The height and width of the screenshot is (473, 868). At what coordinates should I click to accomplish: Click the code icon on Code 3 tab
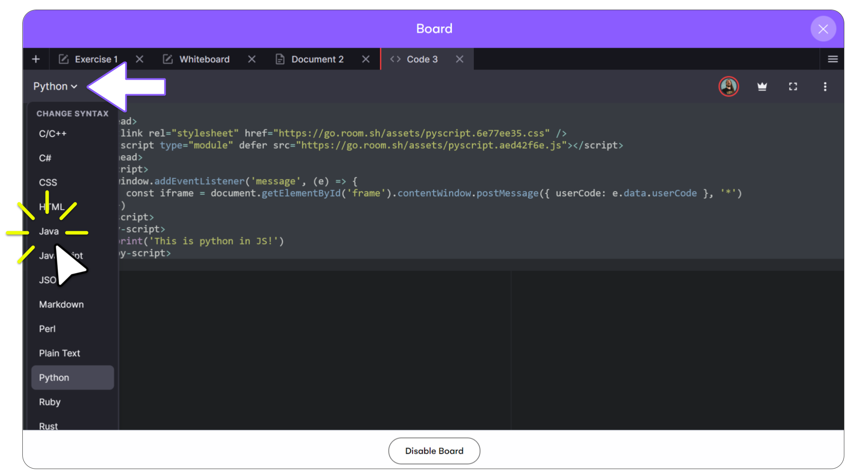click(395, 59)
